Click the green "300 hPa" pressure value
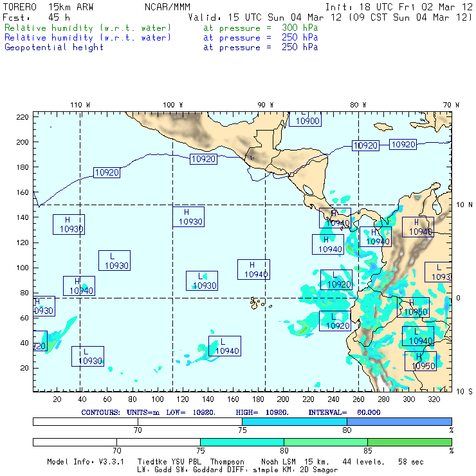This screenshot has width=476, height=476. pyautogui.click(x=300, y=28)
